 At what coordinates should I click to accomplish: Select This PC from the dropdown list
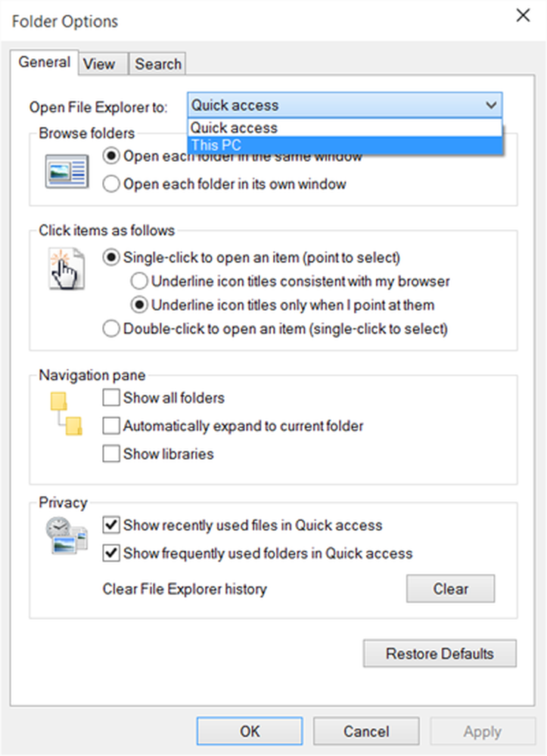tap(344, 145)
